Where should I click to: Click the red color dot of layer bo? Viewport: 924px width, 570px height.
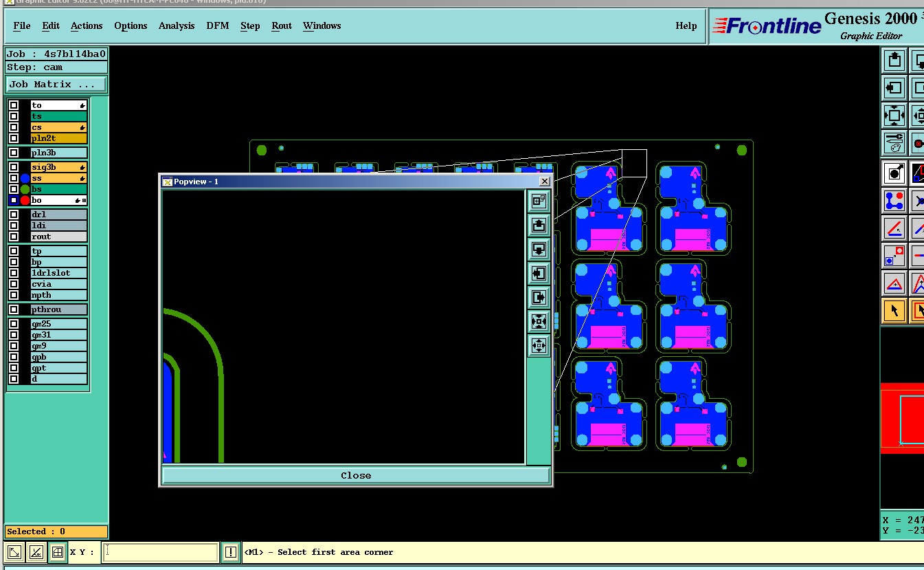(x=25, y=200)
